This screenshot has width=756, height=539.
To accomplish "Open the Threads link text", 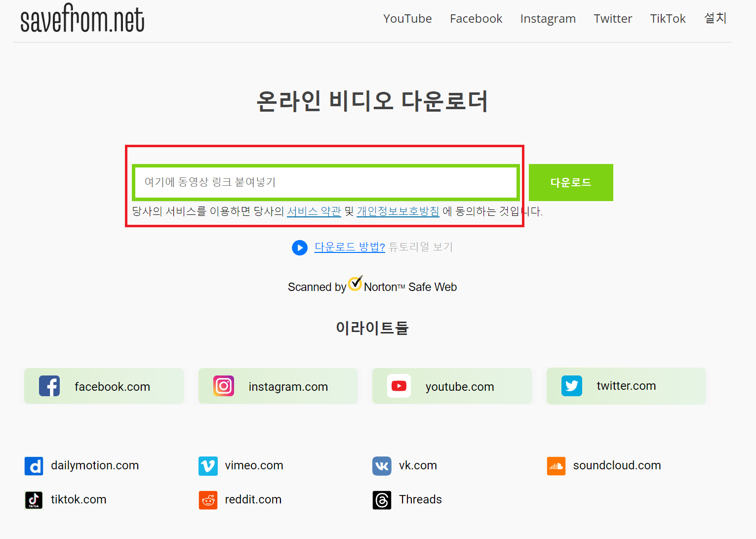I will tap(420, 499).
